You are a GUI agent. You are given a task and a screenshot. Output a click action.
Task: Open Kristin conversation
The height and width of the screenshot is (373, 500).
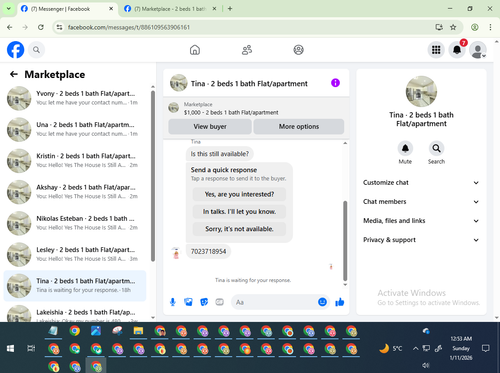pos(75,161)
